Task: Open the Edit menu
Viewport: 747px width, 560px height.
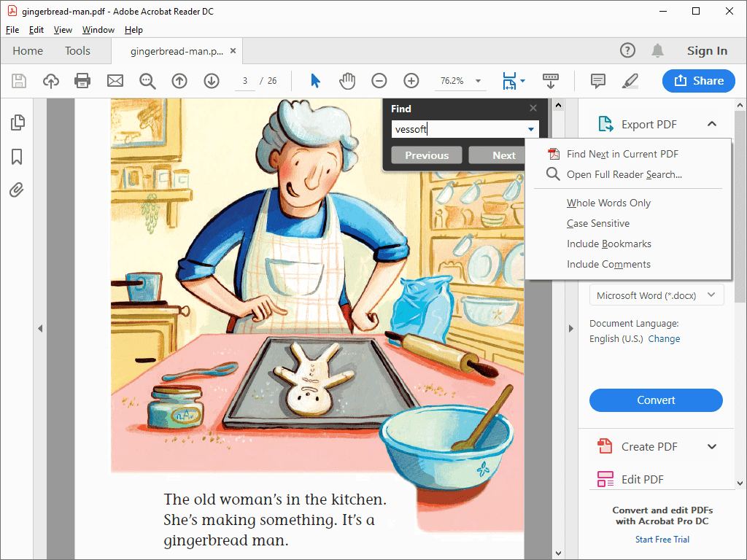Action: (36, 29)
